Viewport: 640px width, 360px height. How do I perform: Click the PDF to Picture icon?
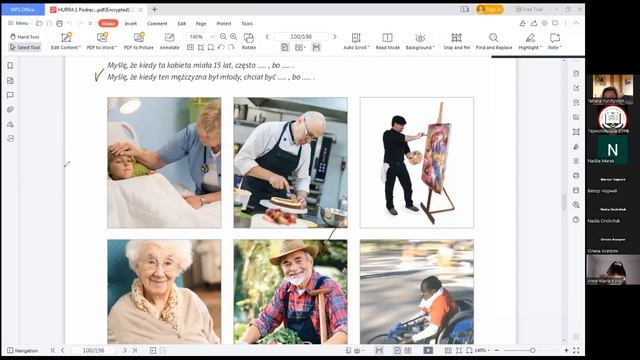(139, 38)
